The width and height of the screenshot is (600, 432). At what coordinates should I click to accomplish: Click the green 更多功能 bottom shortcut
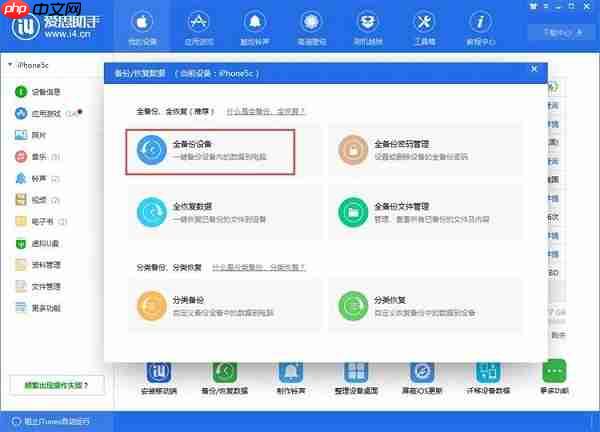click(x=554, y=378)
